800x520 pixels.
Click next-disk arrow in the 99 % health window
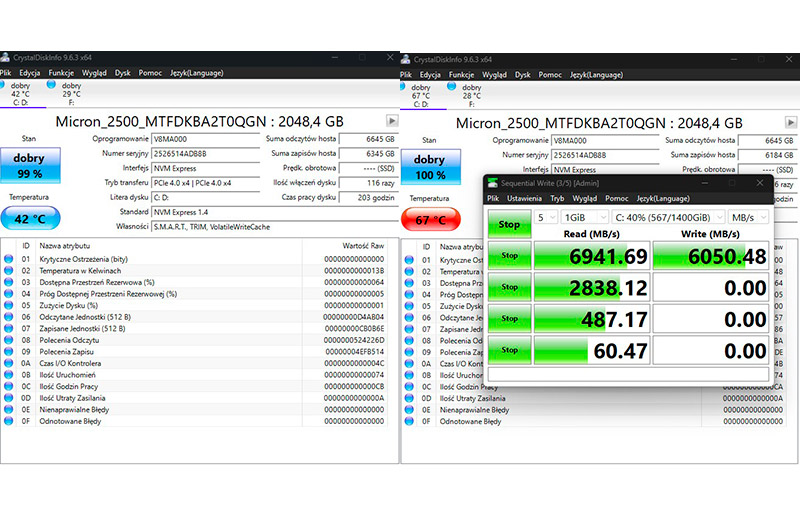coord(392,121)
